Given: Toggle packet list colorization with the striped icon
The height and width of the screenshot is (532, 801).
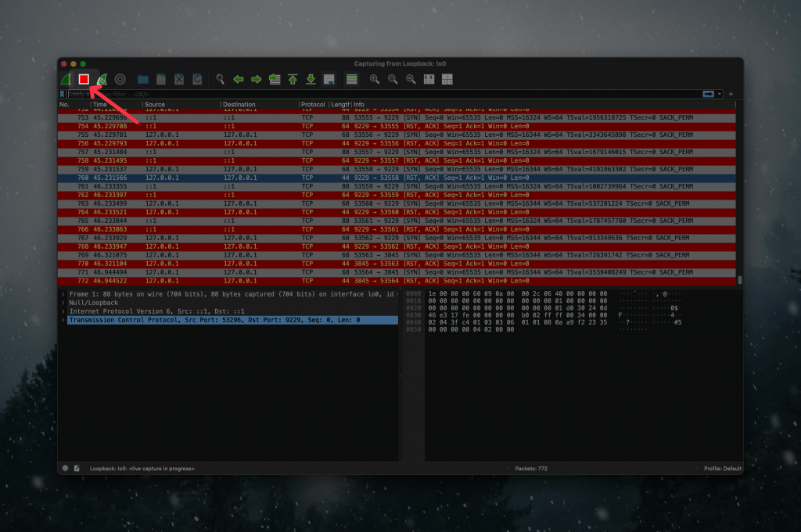Looking at the screenshot, I should 351,79.
